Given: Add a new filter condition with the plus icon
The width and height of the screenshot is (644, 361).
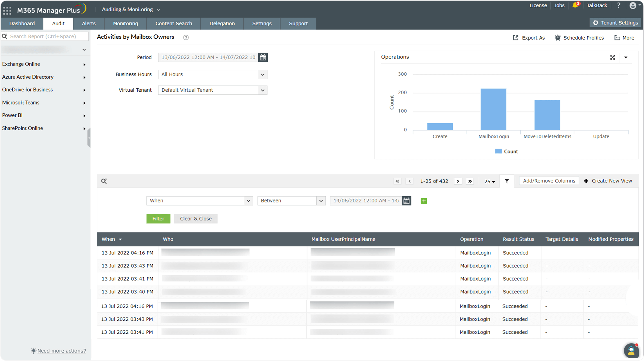Looking at the screenshot, I should (x=424, y=201).
